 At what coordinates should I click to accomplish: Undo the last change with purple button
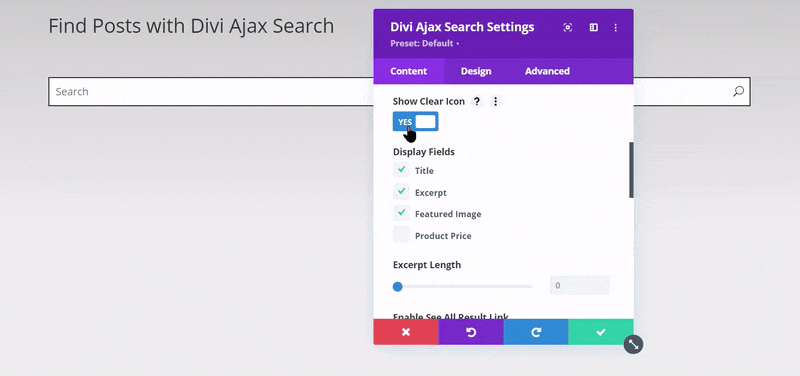471,332
